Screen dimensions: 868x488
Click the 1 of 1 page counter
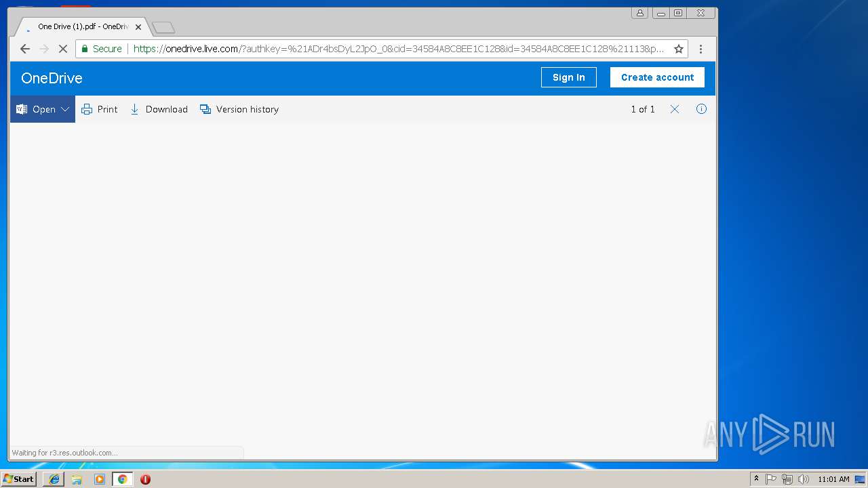tap(643, 109)
